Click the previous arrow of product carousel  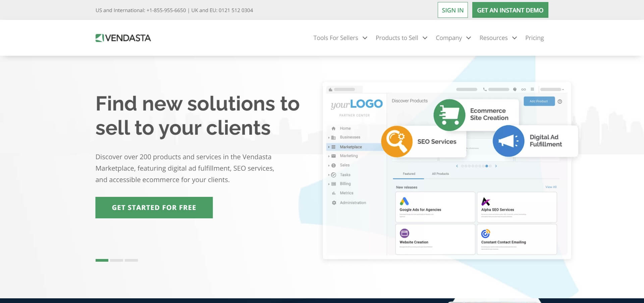(457, 166)
